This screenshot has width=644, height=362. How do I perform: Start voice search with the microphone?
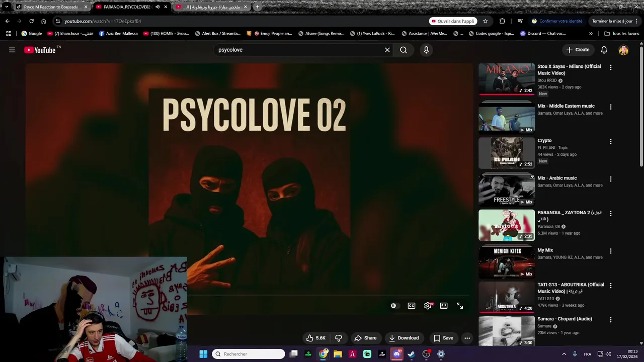point(426,50)
